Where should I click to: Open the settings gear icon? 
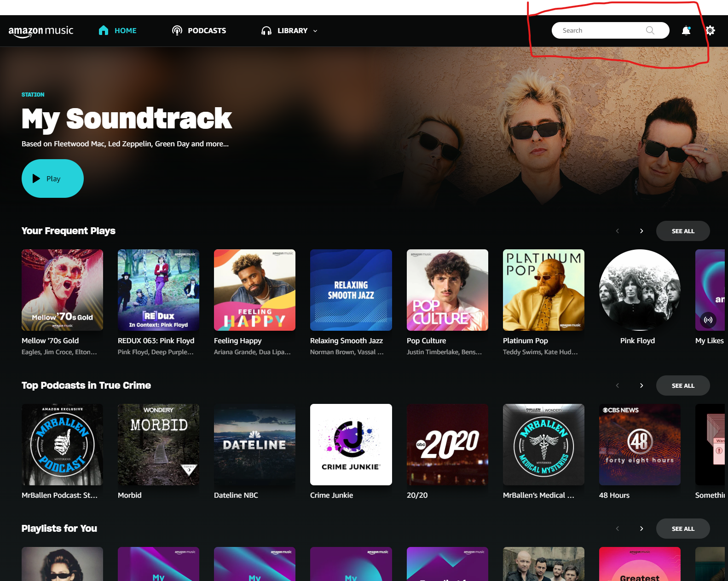pos(710,30)
